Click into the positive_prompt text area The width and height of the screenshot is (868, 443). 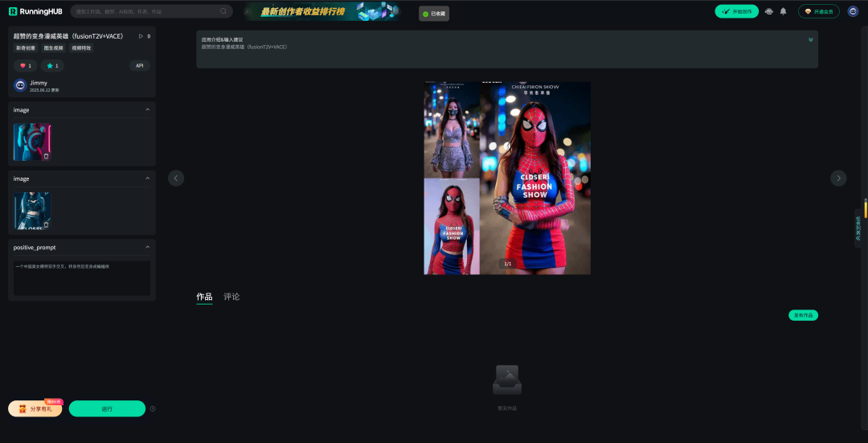tap(82, 278)
